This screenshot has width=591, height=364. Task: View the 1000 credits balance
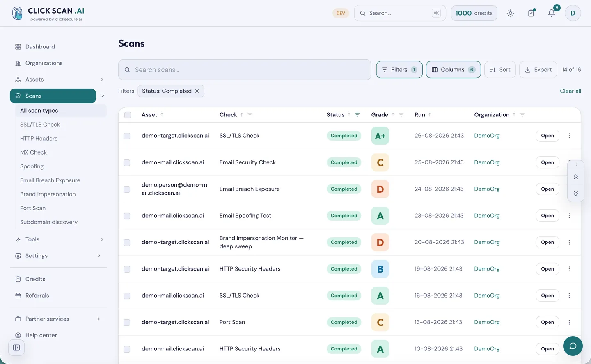point(474,13)
